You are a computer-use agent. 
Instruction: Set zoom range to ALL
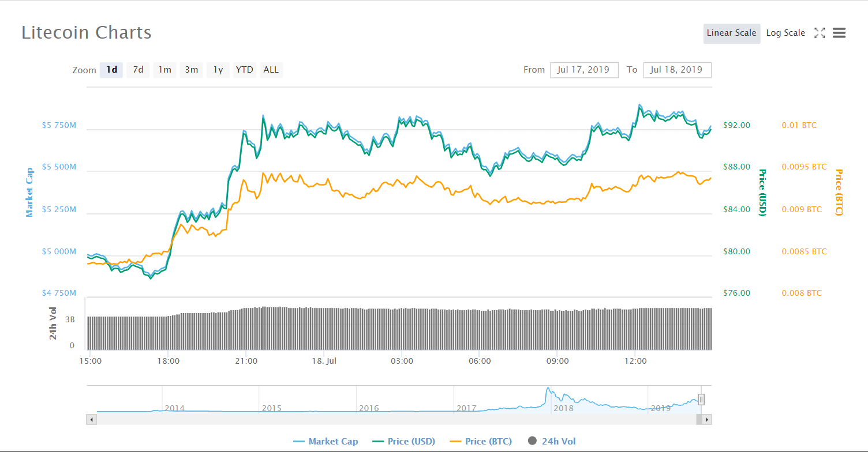point(271,70)
